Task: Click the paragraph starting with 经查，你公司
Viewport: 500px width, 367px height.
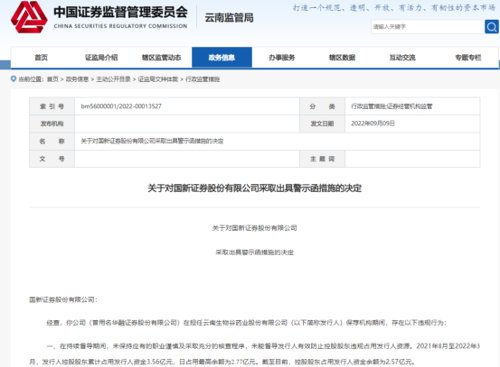Action: 246,323
